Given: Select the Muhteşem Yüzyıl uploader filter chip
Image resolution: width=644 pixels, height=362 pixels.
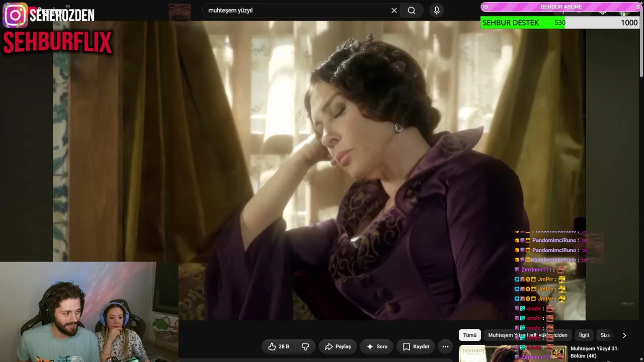Looking at the screenshot, I should coord(528,335).
